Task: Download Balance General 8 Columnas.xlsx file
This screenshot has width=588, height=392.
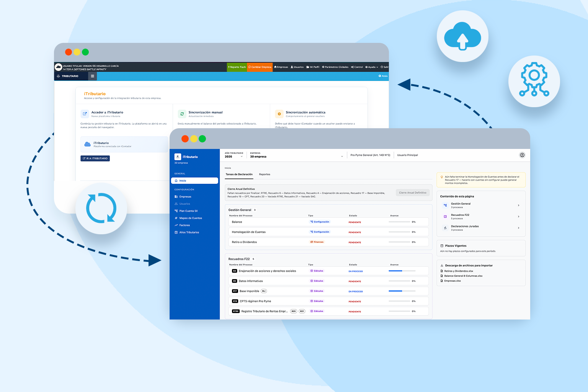Action: [461, 276]
